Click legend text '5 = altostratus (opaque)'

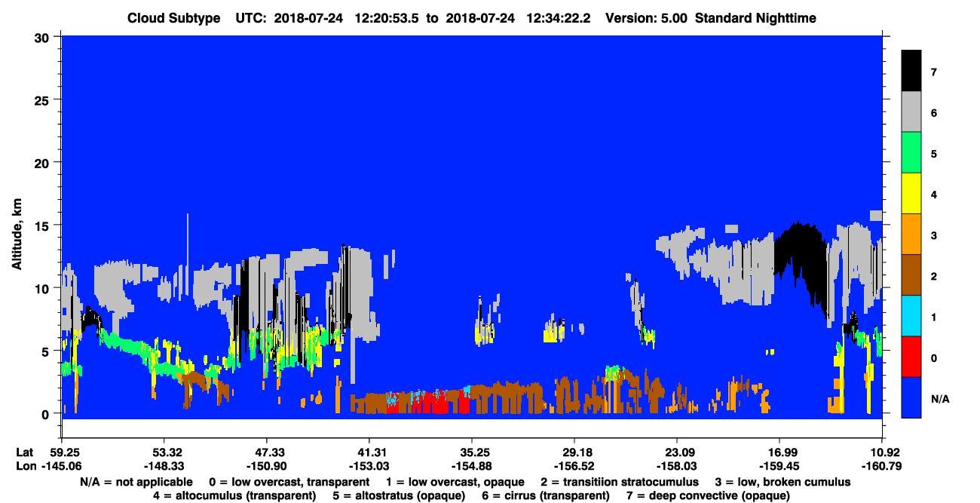pos(398,495)
